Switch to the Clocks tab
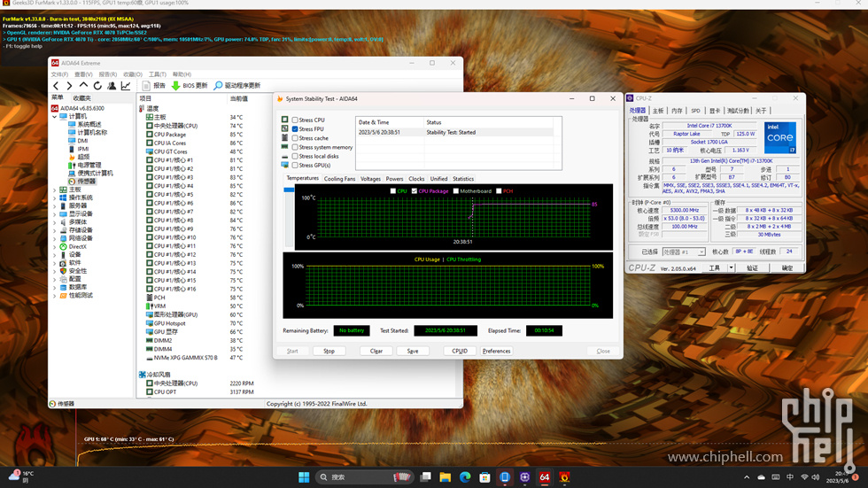The image size is (868, 488). 416,179
